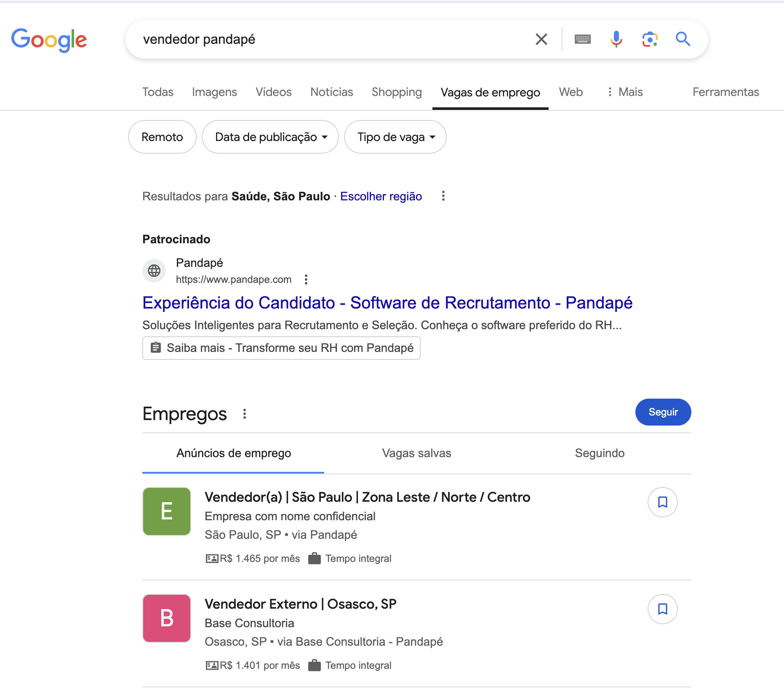Open the Escolher região link
This screenshot has width=784, height=692.
[x=381, y=196]
